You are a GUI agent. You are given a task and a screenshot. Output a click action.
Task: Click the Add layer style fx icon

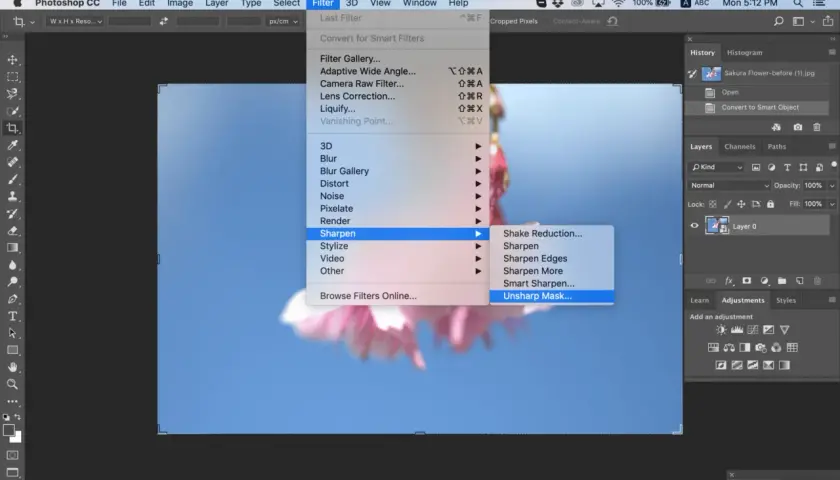pyautogui.click(x=729, y=281)
